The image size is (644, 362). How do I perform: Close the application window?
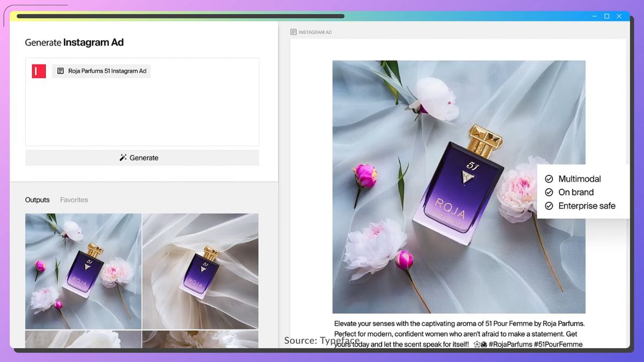pyautogui.click(x=620, y=17)
